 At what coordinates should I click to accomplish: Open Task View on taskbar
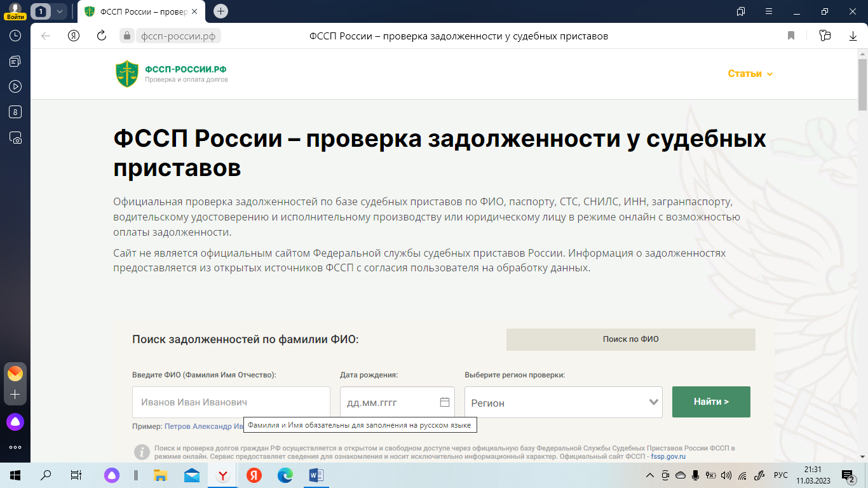coord(76,475)
